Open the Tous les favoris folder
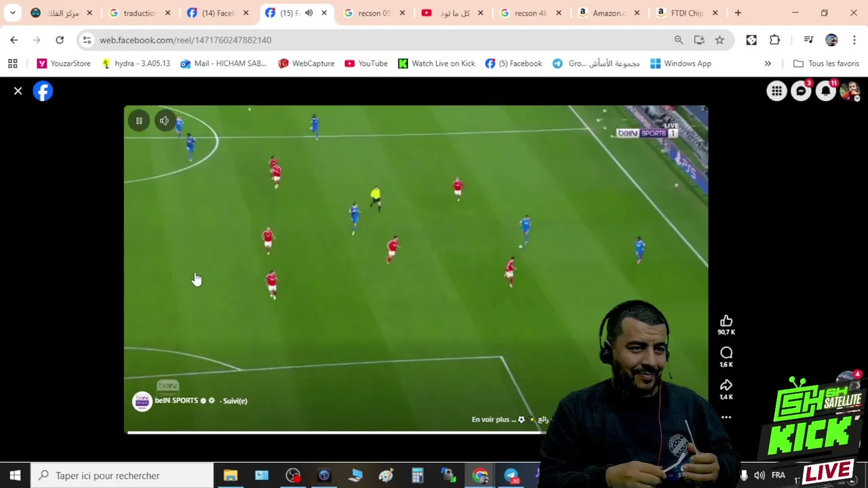Screen dimensions: 868x488 (x=826, y=64)
